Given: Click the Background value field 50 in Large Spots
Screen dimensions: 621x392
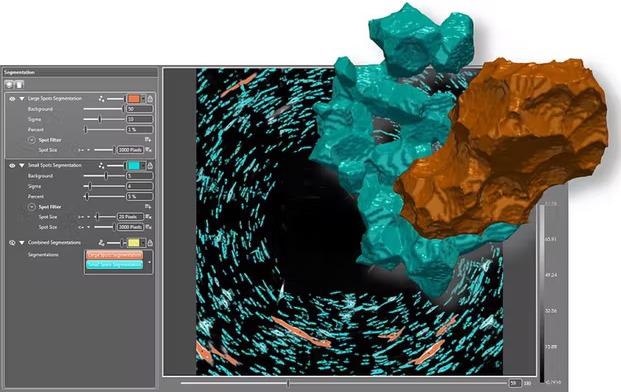Looking at the screenshot, I should (139, 109).
